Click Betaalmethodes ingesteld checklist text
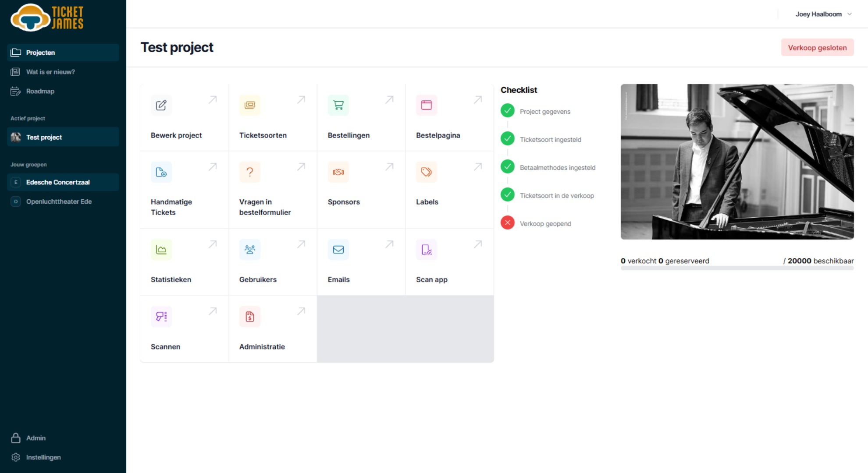868x473 pixels. pos(558,168)
